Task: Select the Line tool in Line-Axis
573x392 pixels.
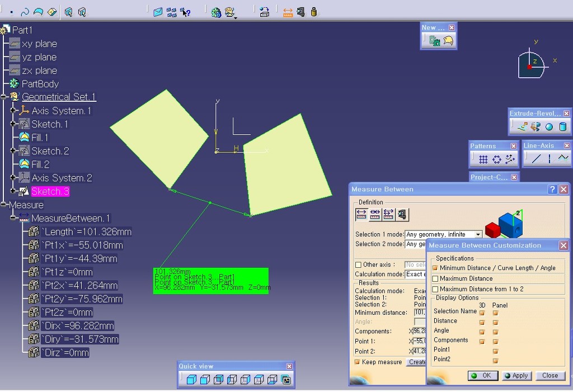Action: [536, 159]
